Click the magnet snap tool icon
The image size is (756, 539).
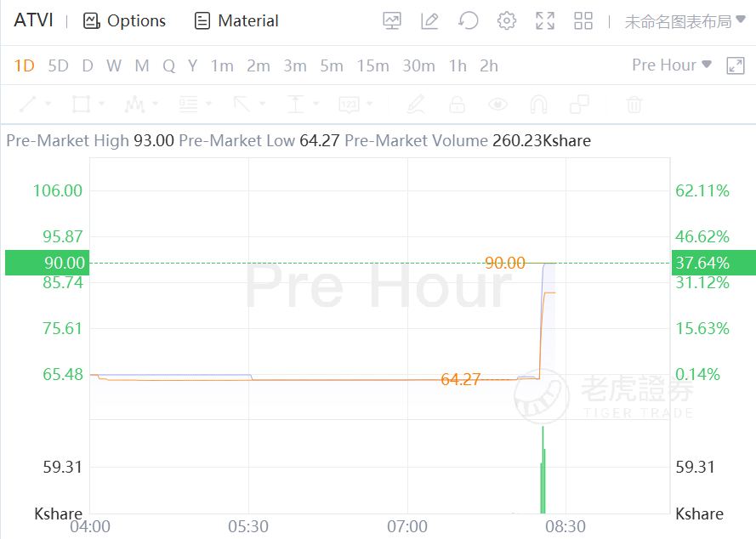(x=538, y=105)
